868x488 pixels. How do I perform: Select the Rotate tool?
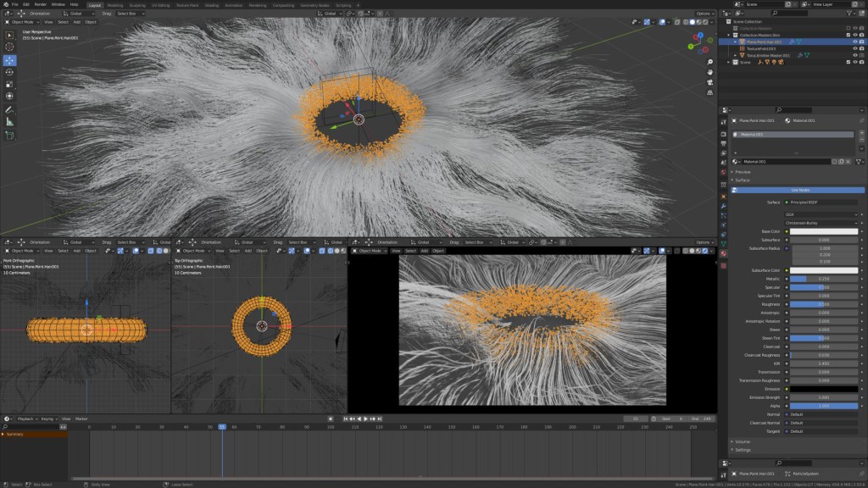coord(9,72)
